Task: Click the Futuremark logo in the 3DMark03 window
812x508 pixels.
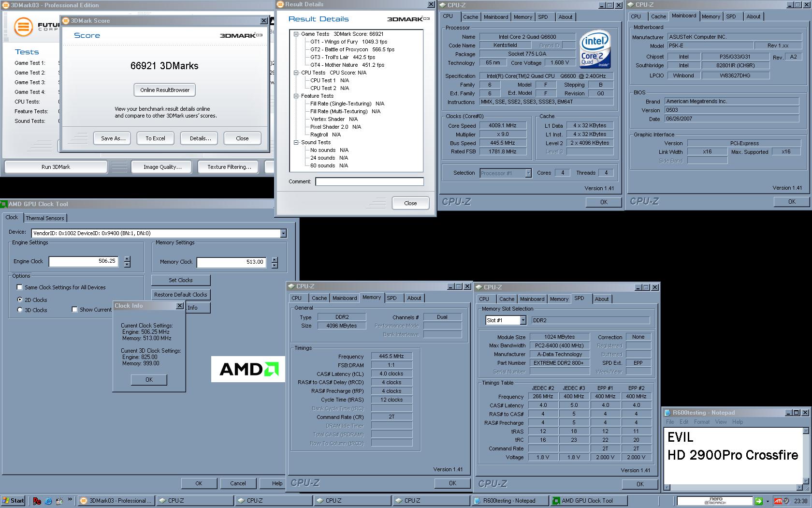Action: 23,27
